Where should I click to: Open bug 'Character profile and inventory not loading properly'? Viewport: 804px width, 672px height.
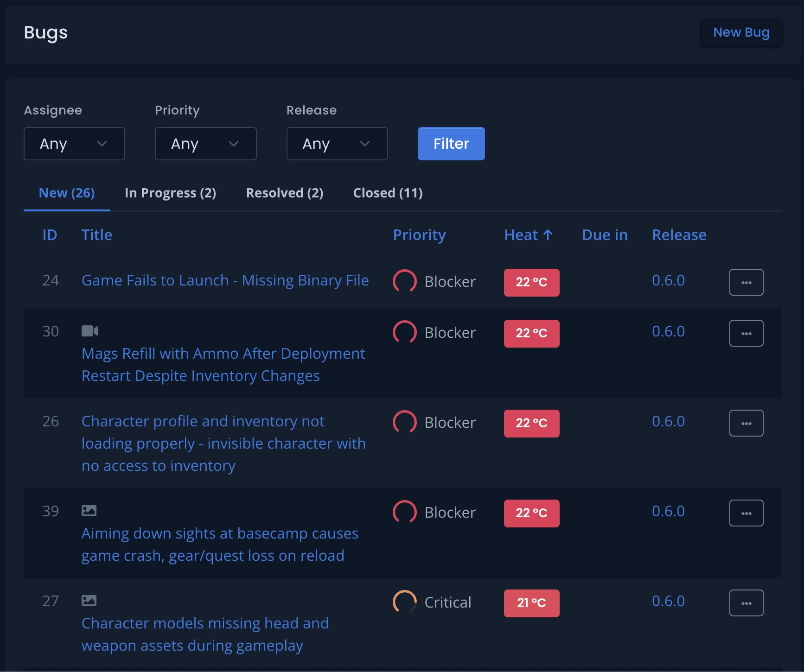tap(223, 444)
